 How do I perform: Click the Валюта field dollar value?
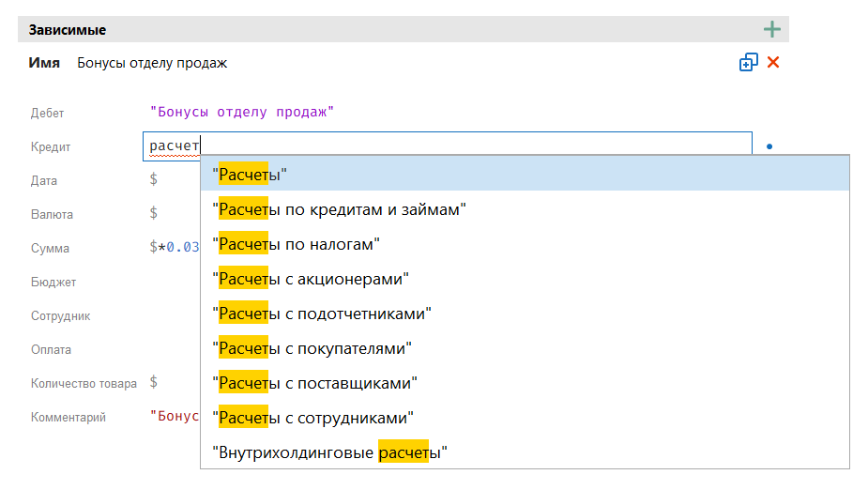[x=154, y=214]
